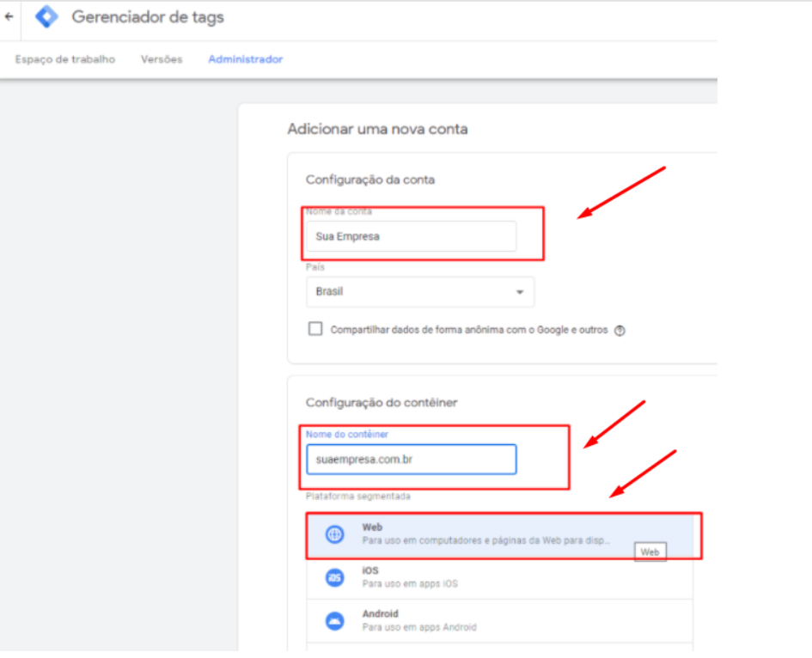Enable anonymous data sharing with Google checkbox
The height and width of the screenshot is (658, 812).
coord(315,329)
